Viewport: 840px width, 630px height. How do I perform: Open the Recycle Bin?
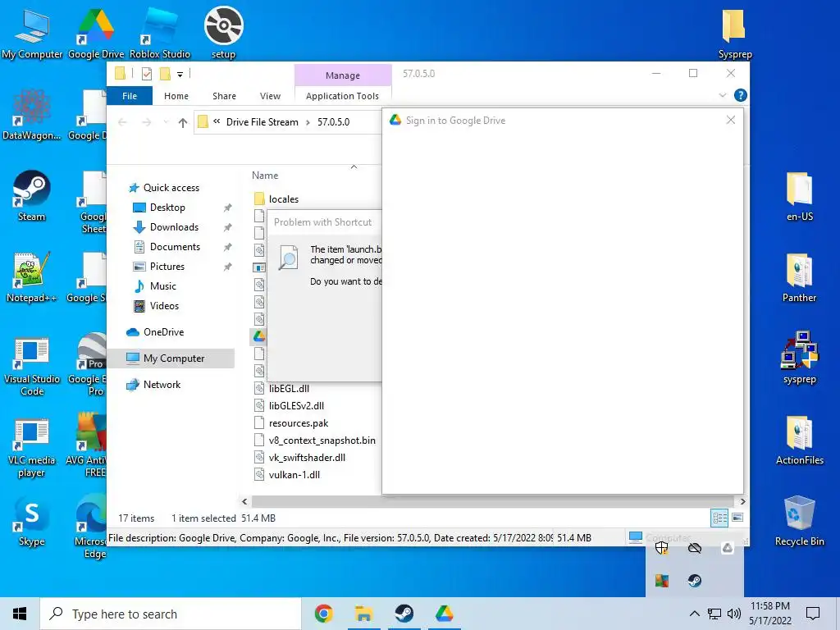pyautogui.click(x=799, y=521)
